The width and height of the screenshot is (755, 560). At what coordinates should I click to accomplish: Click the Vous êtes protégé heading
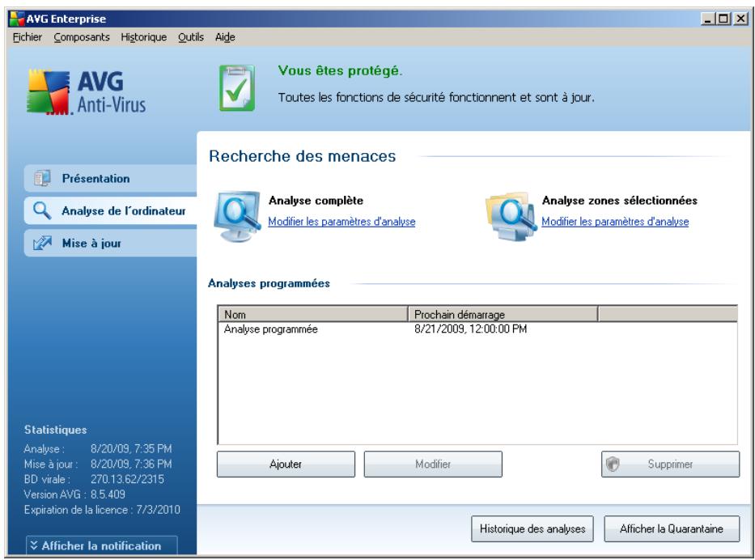340,70
